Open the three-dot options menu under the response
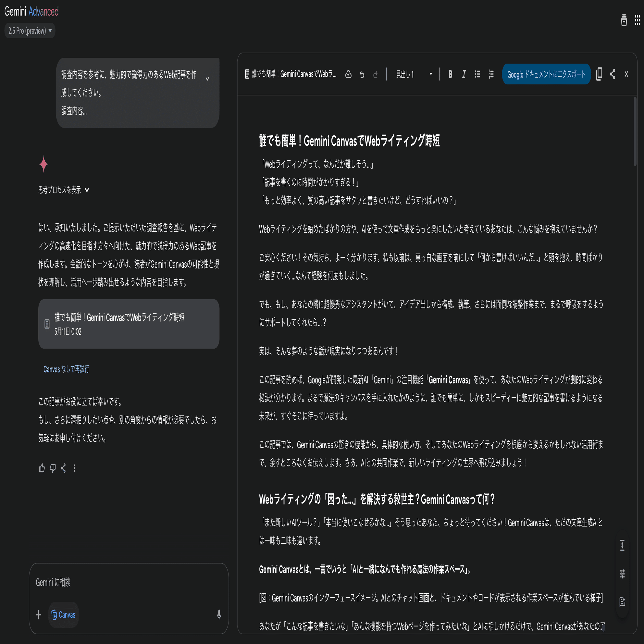Screen dimensions: 644x644 74,468
